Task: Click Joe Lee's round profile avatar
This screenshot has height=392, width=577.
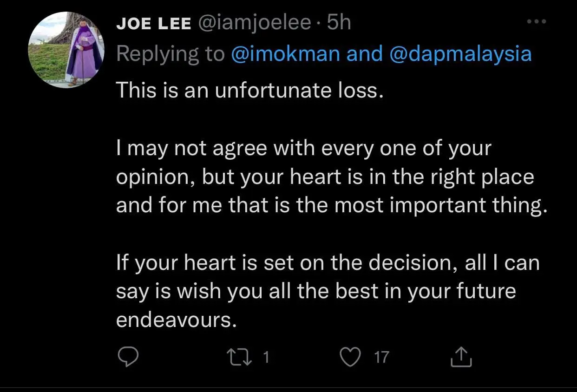Action: [x=67, y=51]
